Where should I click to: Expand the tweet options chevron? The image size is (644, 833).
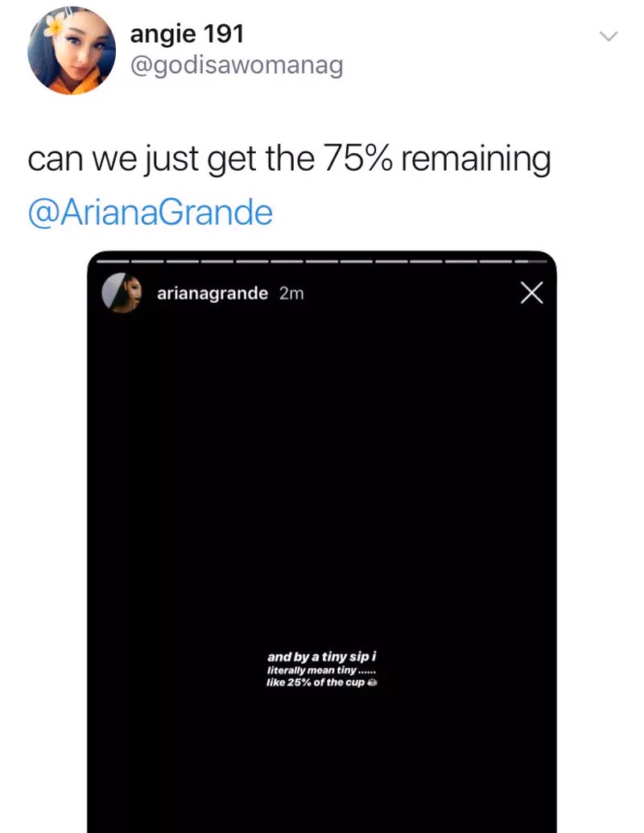609,36
